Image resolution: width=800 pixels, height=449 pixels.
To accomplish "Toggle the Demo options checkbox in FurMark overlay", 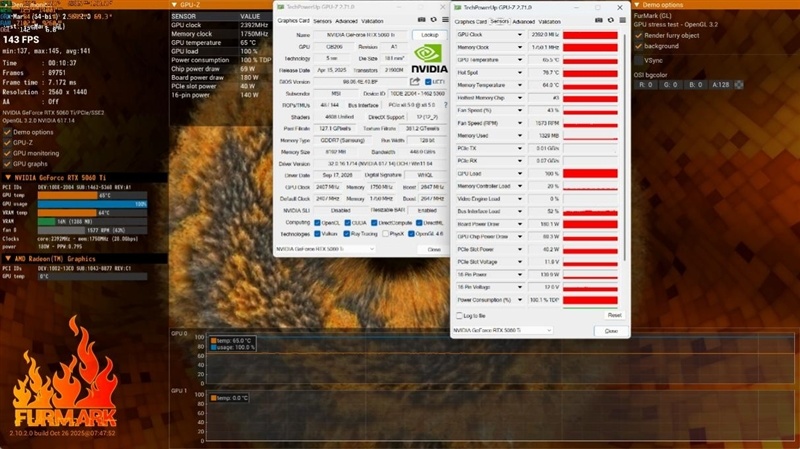I will click(x=7, y=132).
